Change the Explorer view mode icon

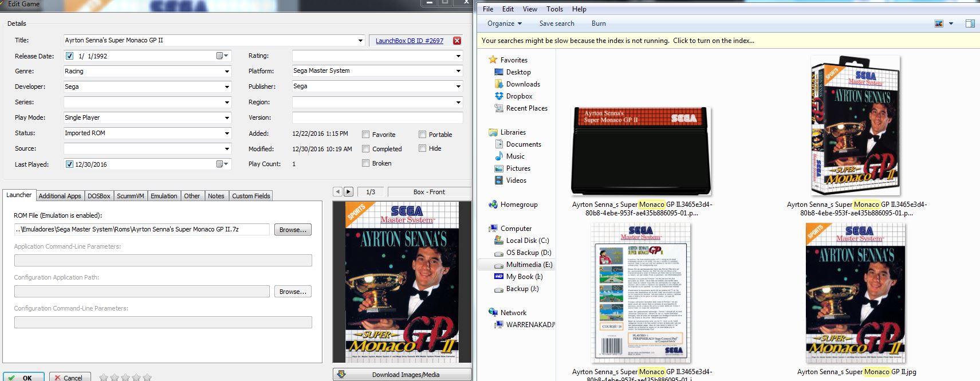pos(939,23)
